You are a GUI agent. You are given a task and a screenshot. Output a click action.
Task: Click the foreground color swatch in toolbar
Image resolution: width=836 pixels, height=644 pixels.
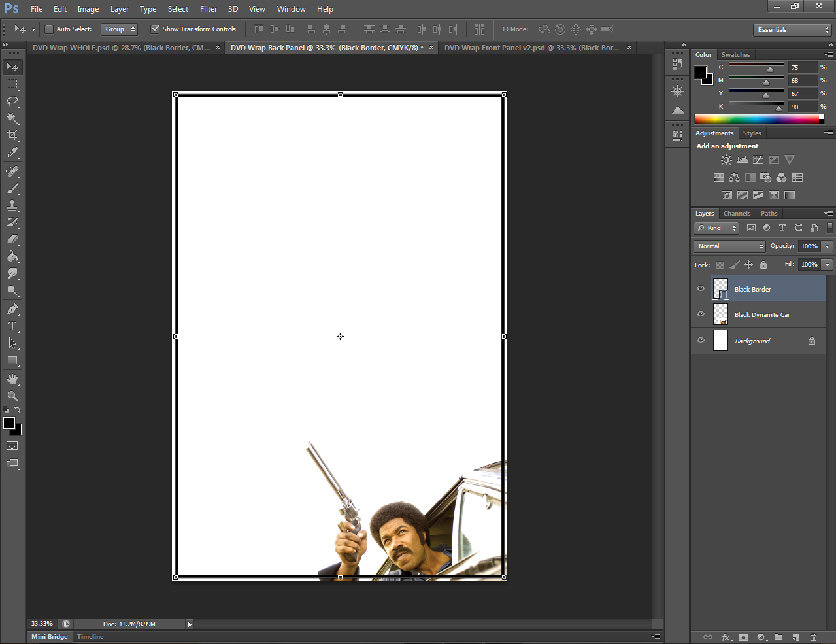[x=9, y=423]
